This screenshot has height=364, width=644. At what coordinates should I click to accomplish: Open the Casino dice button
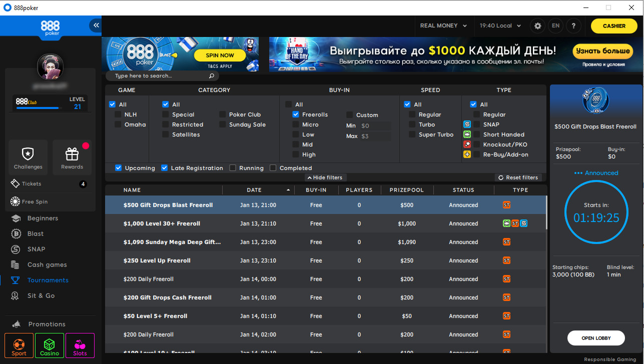pos(50,345)
